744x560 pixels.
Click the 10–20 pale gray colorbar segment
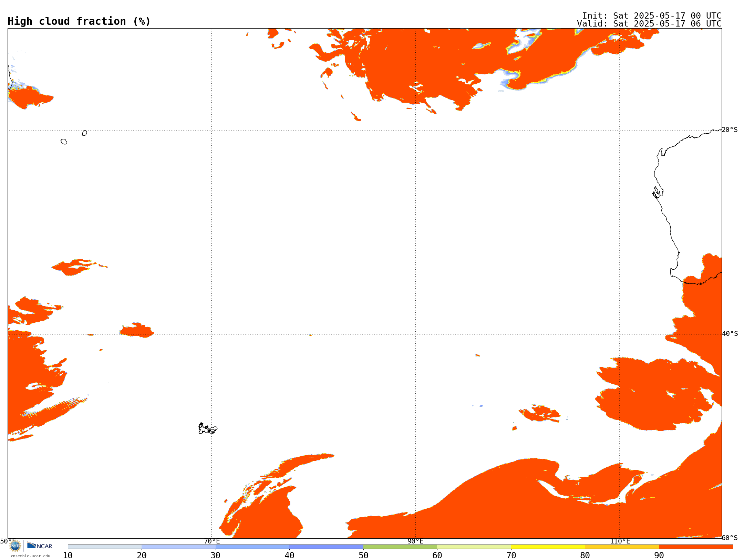click(105, 547)
